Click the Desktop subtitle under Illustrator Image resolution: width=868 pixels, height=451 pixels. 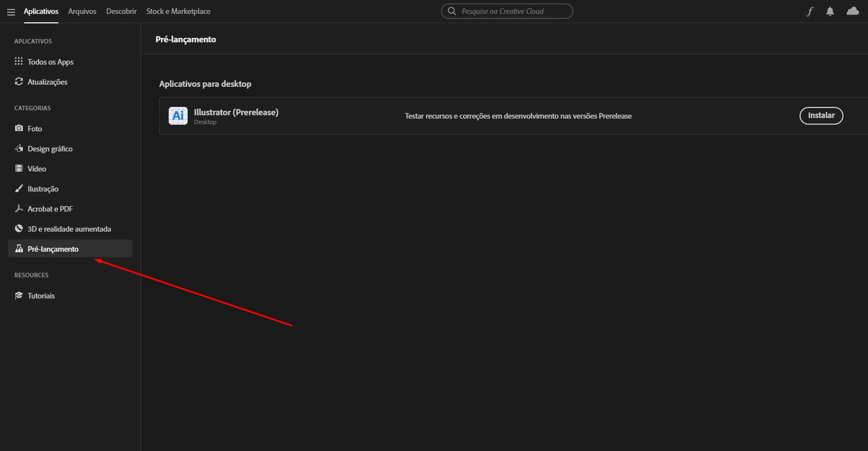pyautogui.click(x=205, y=122)
